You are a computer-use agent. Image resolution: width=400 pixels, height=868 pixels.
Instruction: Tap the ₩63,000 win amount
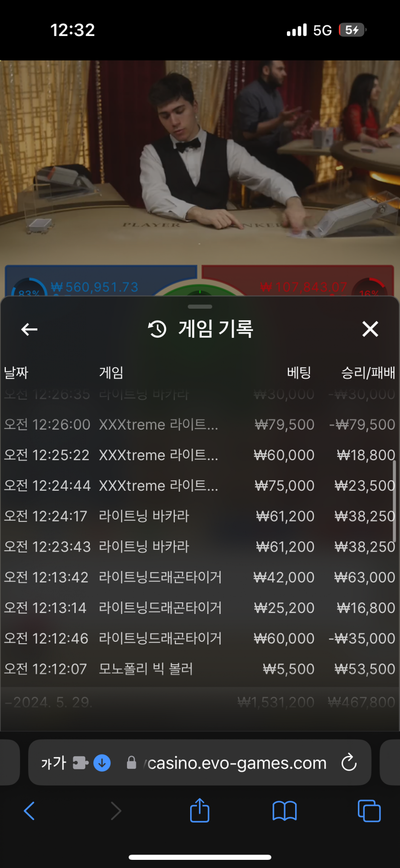click(365, 578)
